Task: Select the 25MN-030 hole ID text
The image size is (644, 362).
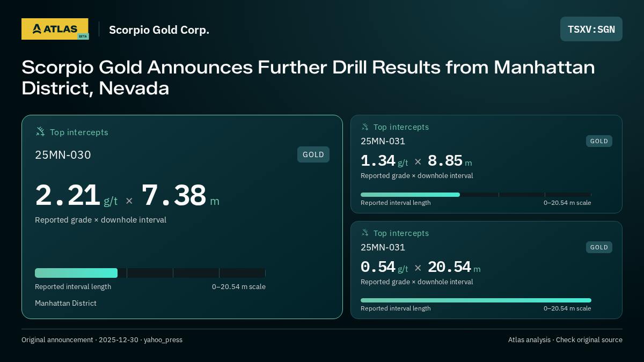Action: click(63, 155)
